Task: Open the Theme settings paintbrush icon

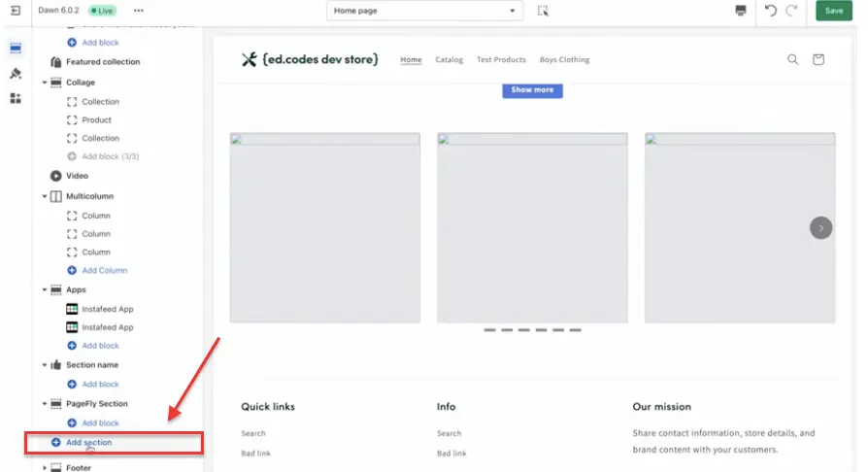Action: click(x=16, y=73)
